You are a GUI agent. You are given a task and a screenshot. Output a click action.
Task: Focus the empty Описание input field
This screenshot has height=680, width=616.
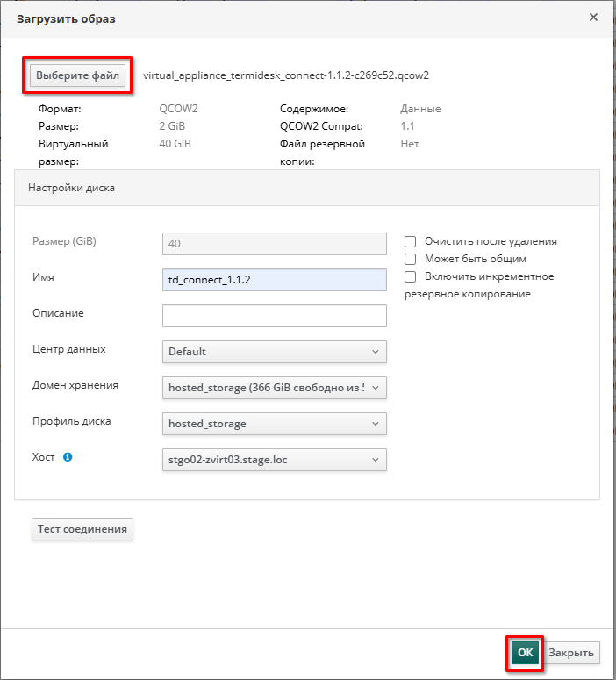click(274, 316)
